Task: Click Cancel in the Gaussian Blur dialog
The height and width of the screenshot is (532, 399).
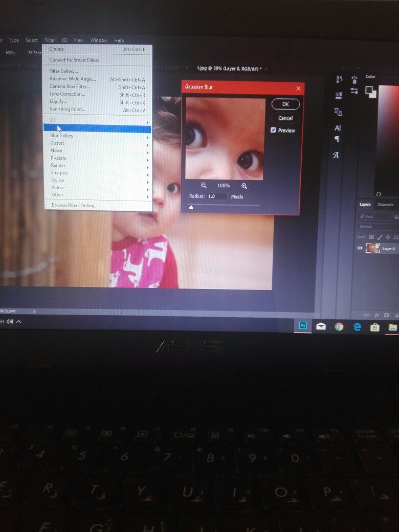Action: 285,118
